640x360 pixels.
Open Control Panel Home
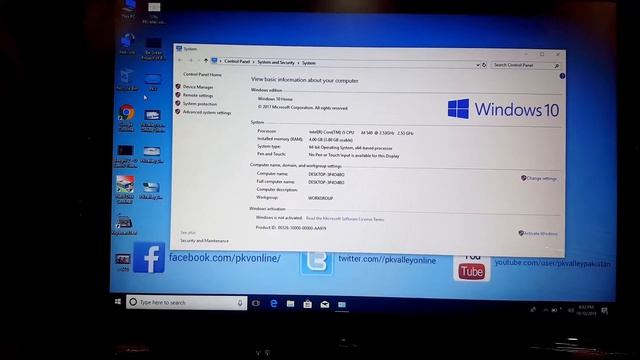coord(202,75)
